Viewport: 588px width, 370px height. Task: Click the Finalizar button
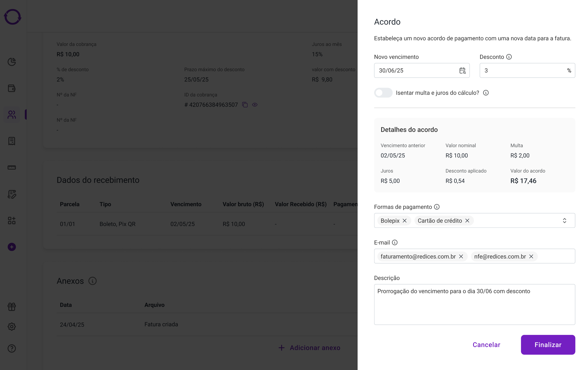548,345
